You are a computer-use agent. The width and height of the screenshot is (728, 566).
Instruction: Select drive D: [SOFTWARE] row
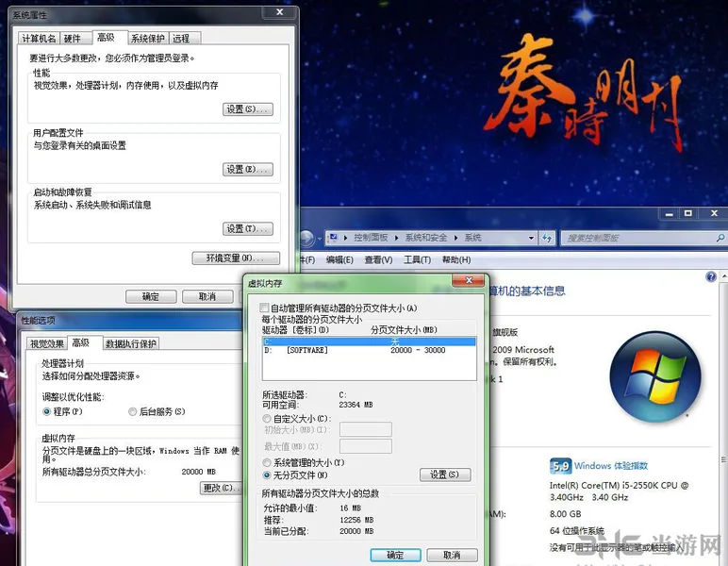coord(369,350)
